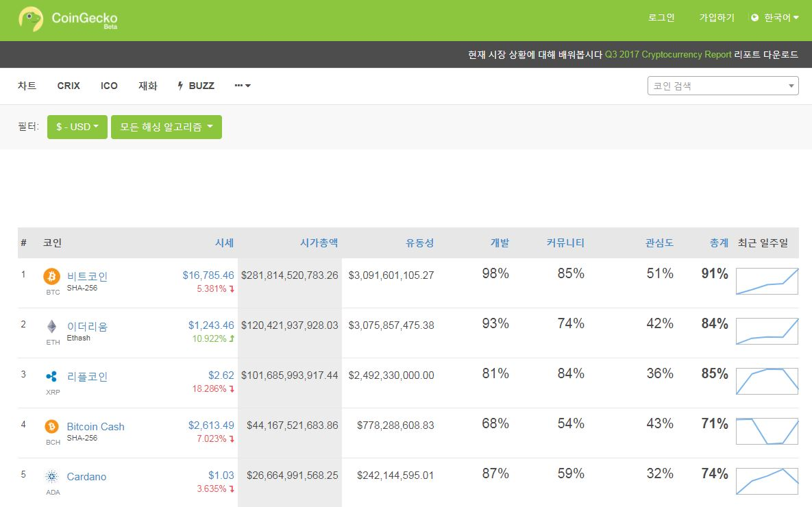This screenshot has width=812, height=507.
Task: Click the Ethereum weekly sparkline chart
Action: [x=767, y=332]
